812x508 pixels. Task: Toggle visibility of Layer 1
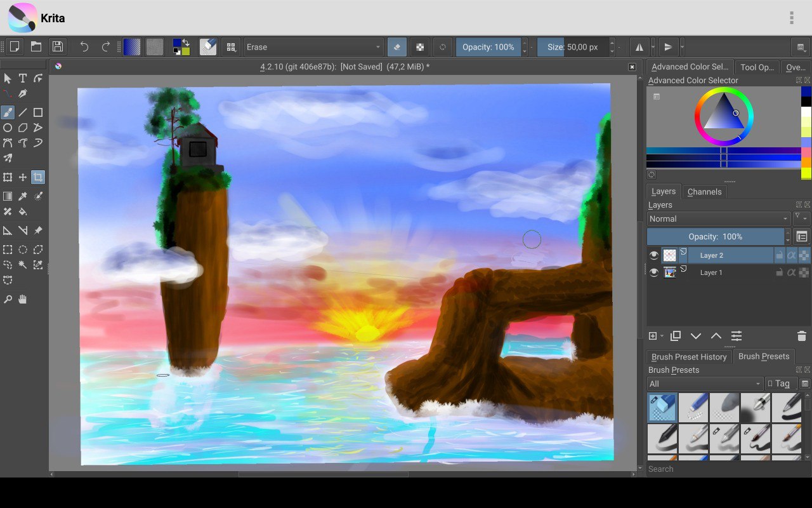tap(654, 272)
